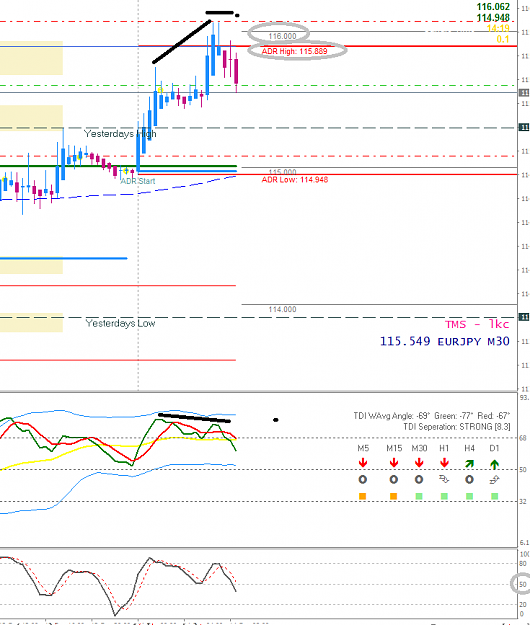
Task: Click the H4 timeframe label
Action: [469, 448]
